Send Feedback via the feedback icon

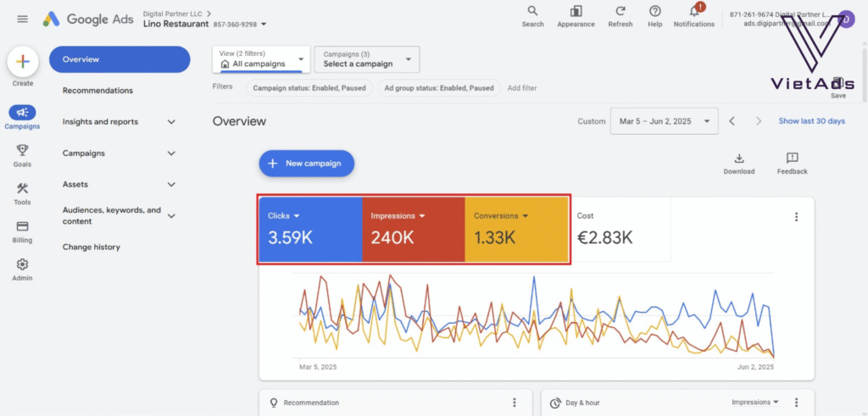point(792,164)
